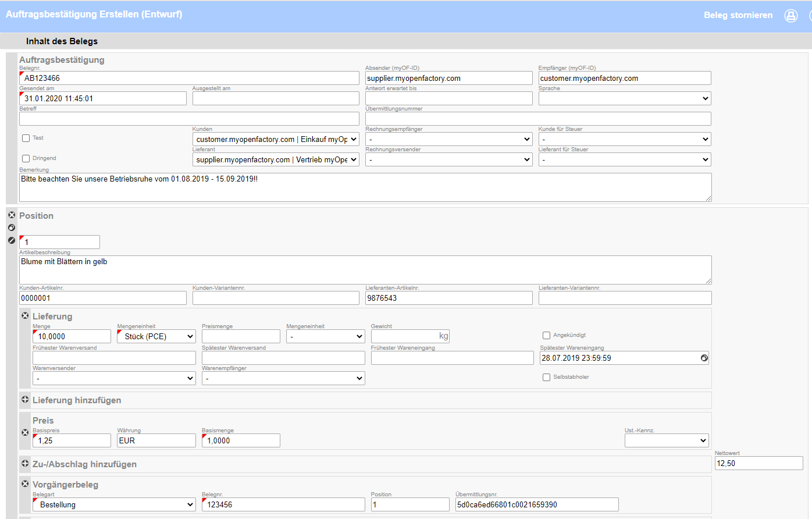The height and width of the screenshot is (519, 812).
Task: Click the Spätester Warenversand field
Action: 283,358
